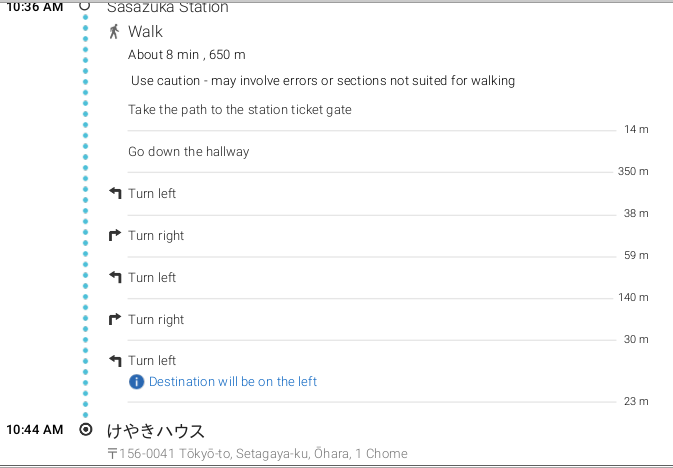Open the けやきハウス destination name
The image size is (673, 468).
(x=156, y=431)
